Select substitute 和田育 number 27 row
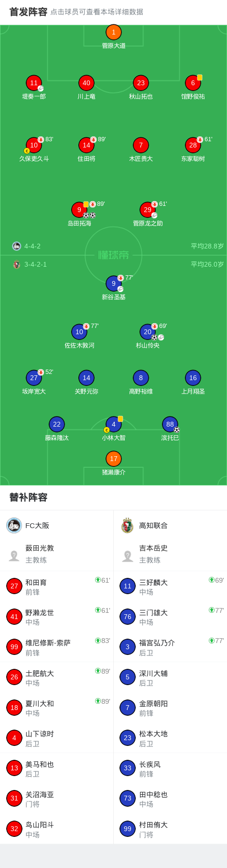Image resolution: width=227 pixels, height=868 pixels. click(x=57, y=586)
